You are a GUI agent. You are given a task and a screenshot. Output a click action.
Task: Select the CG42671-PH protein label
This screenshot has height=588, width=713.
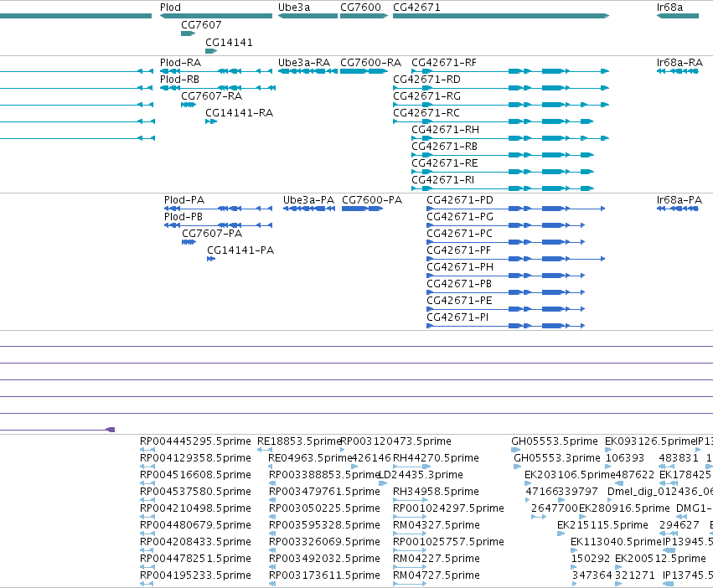click(460, 267)
